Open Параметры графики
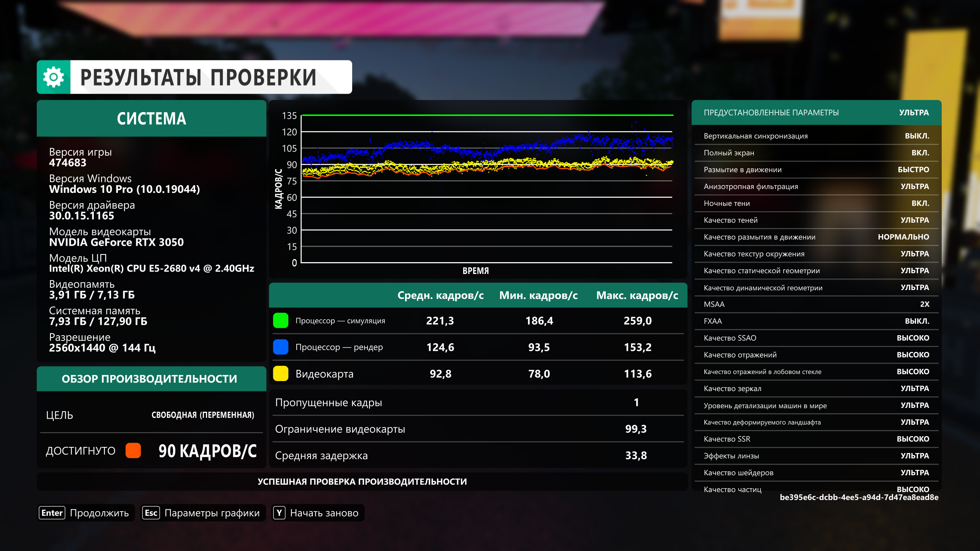 [212, 513]
